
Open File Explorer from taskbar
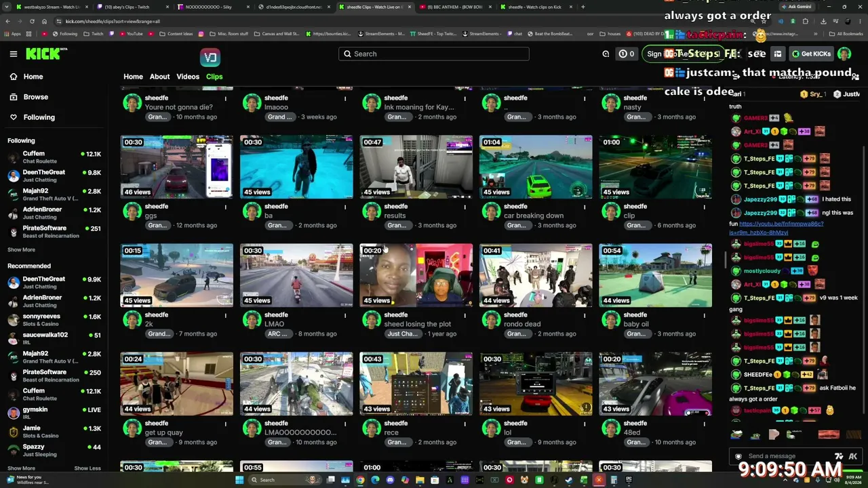click(420, 480)
